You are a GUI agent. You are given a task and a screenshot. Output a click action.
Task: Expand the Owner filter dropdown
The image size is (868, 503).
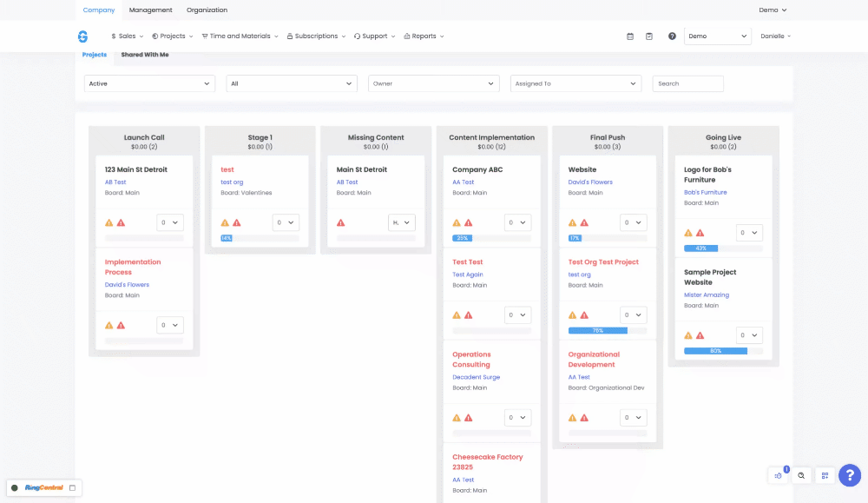pos(433,83)
